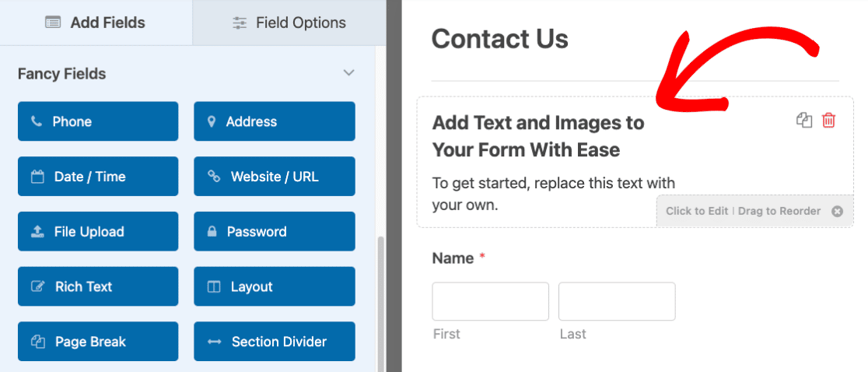
Task: Add a Layout field
Action: [x=275, y=286]
